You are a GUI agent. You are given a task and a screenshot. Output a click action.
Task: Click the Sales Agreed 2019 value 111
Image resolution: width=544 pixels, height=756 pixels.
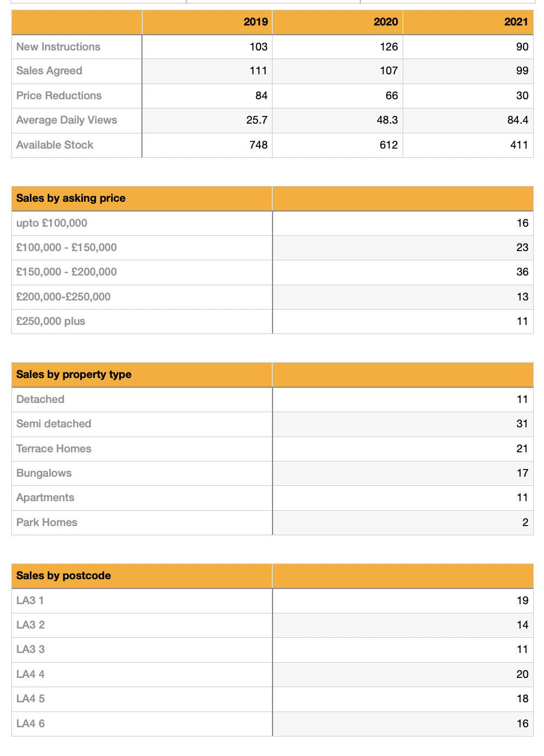click(x=258, y=71)
